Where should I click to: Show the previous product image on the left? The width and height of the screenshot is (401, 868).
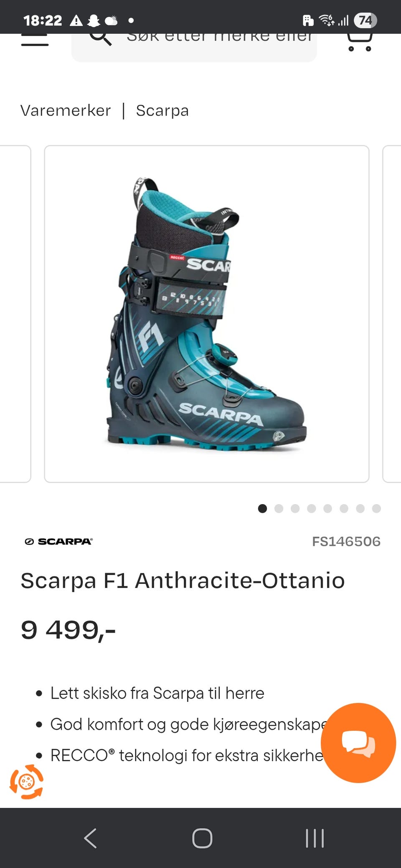click(15, 314)
